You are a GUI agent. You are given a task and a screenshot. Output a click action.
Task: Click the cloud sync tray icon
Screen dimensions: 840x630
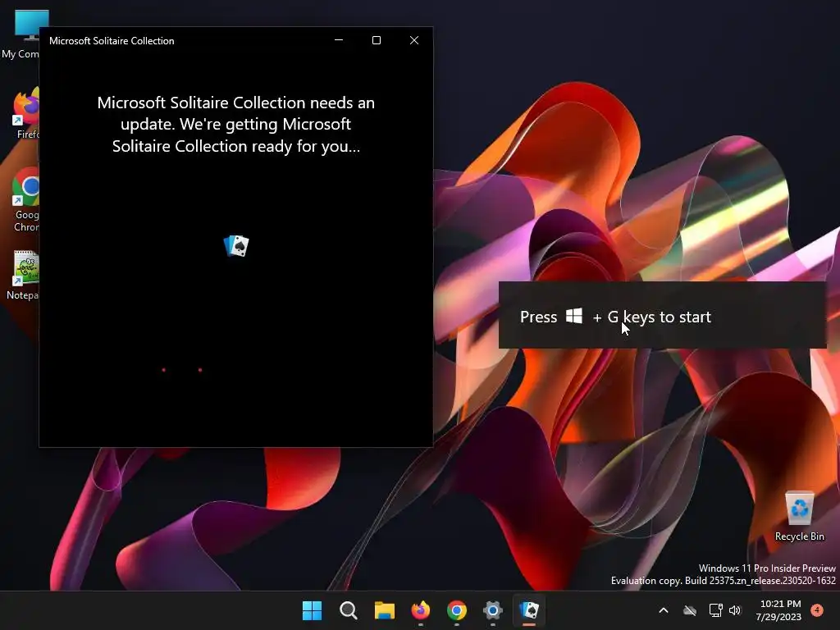tap(690, 610)
